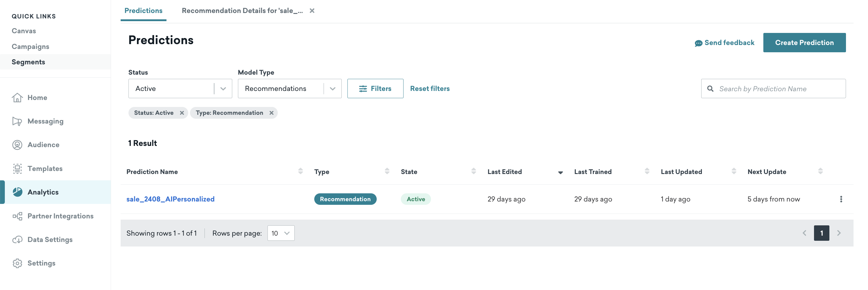Open the Analytics pie chart icon

pos(17,192)
